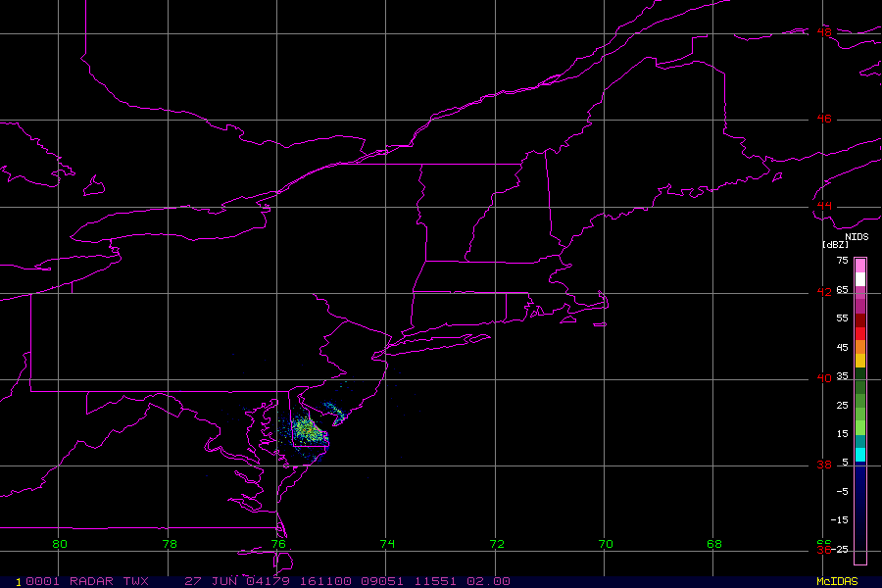Viewport: 882px width, 588px height.
Task: Click the yellow frame number 1 in status line
Action: 19,582
